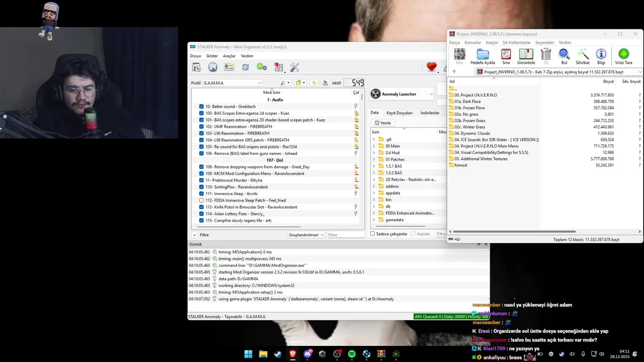Expand the Filtre panel arrow

coord(195,235)
